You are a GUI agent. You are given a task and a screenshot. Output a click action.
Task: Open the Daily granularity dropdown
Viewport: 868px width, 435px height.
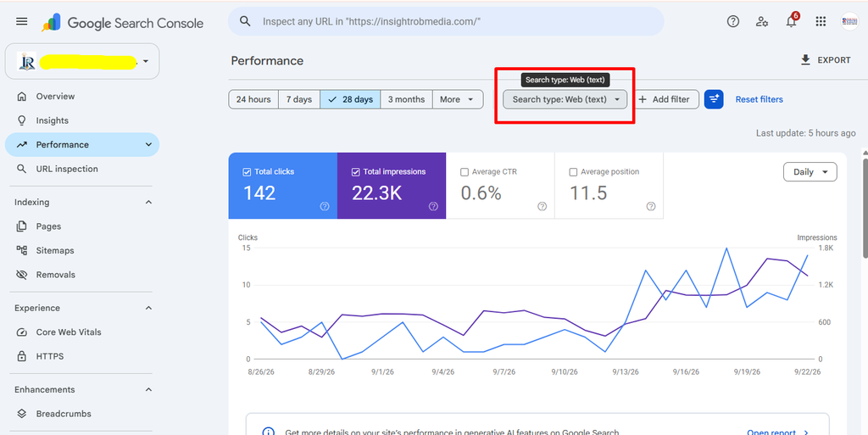(x=810, y=172)
